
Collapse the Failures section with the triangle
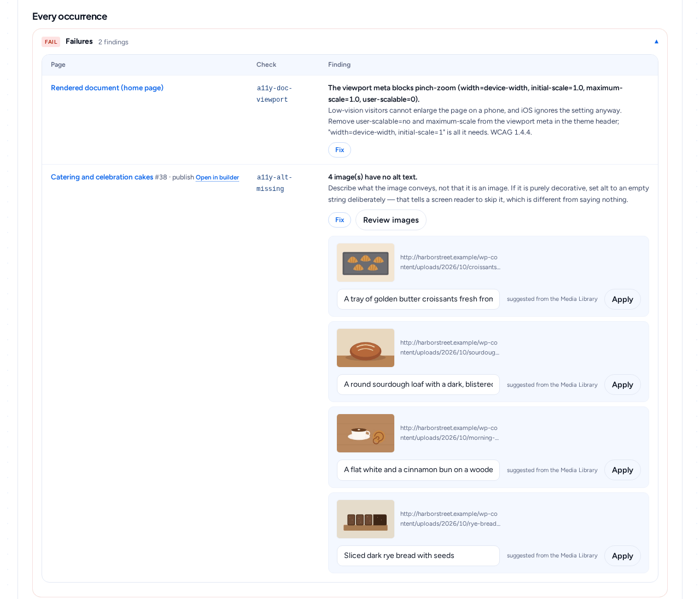[656, 42]
